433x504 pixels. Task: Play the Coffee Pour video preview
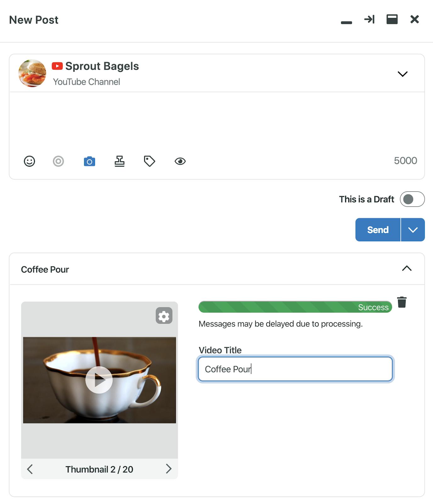click(x=99, y=380)
